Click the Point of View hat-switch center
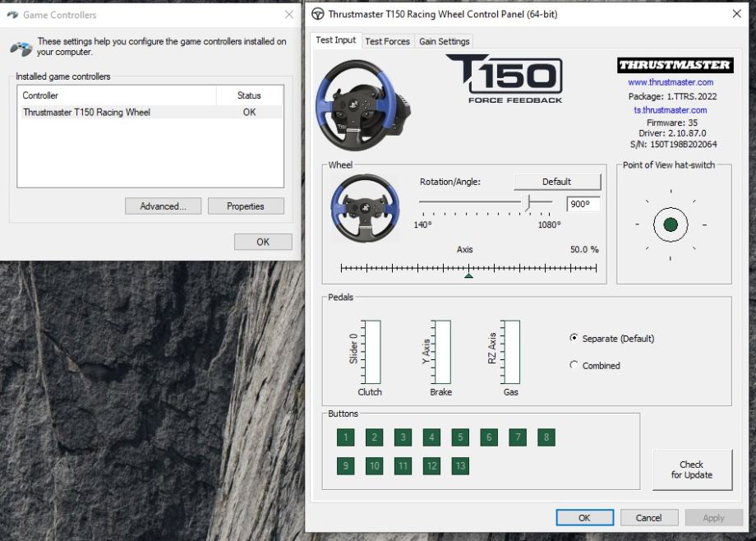The image size is (756, 541). point(671,224)
